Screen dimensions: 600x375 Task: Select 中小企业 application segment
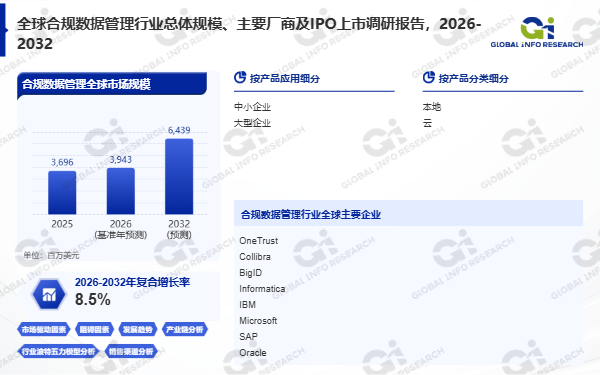pos(253,107)
